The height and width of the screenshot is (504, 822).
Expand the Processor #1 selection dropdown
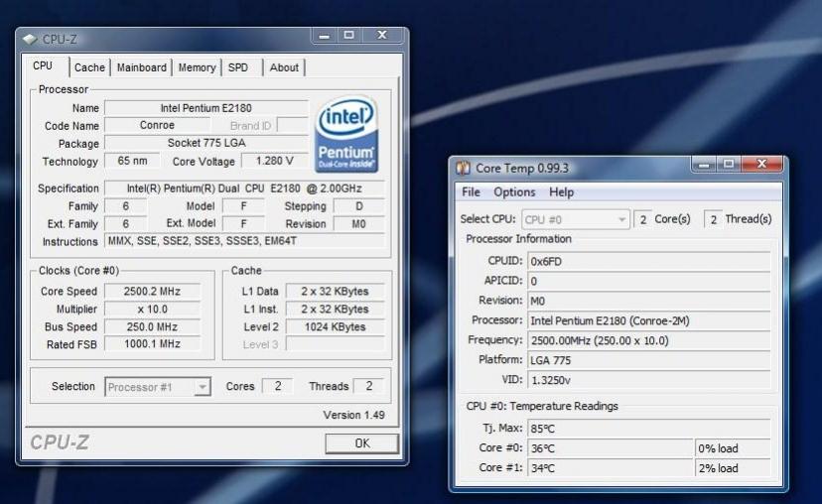pos(202,387)
